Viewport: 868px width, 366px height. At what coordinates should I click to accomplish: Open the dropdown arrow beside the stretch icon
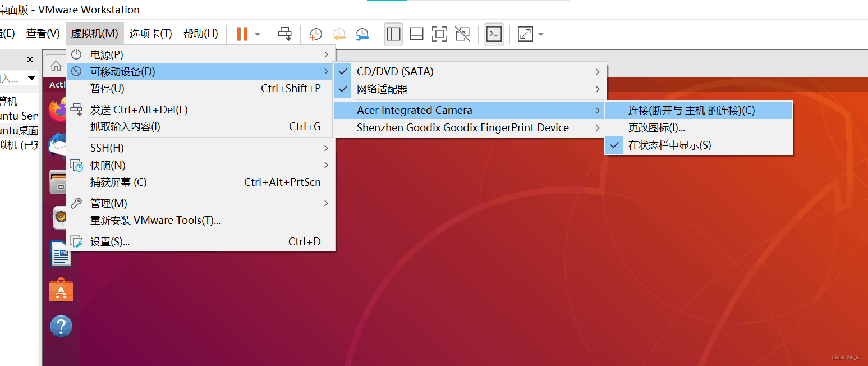click(541, 34)
